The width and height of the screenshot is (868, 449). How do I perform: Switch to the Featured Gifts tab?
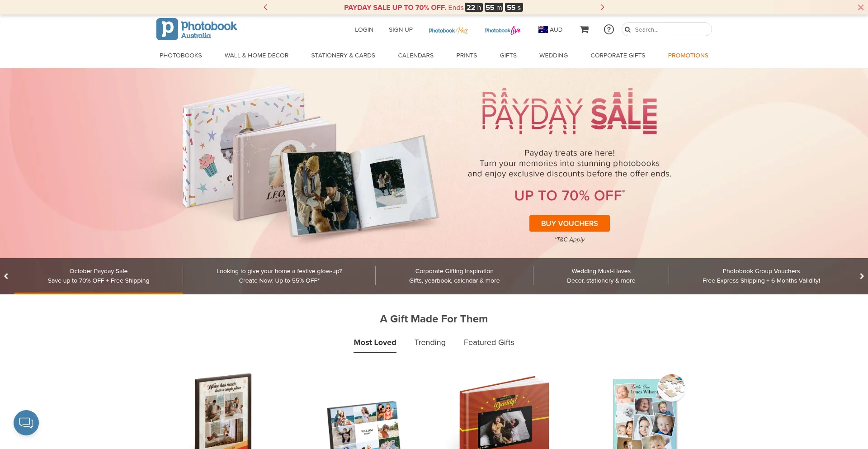489,342
